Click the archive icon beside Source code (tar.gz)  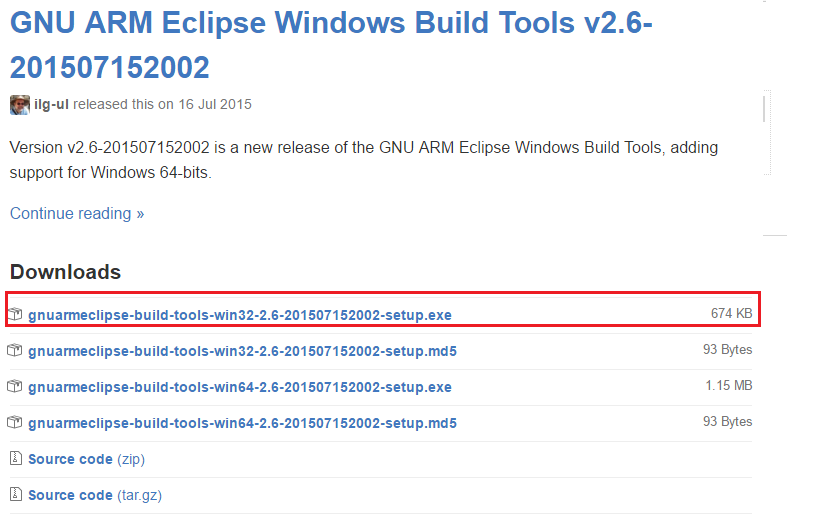pos(15,495)
